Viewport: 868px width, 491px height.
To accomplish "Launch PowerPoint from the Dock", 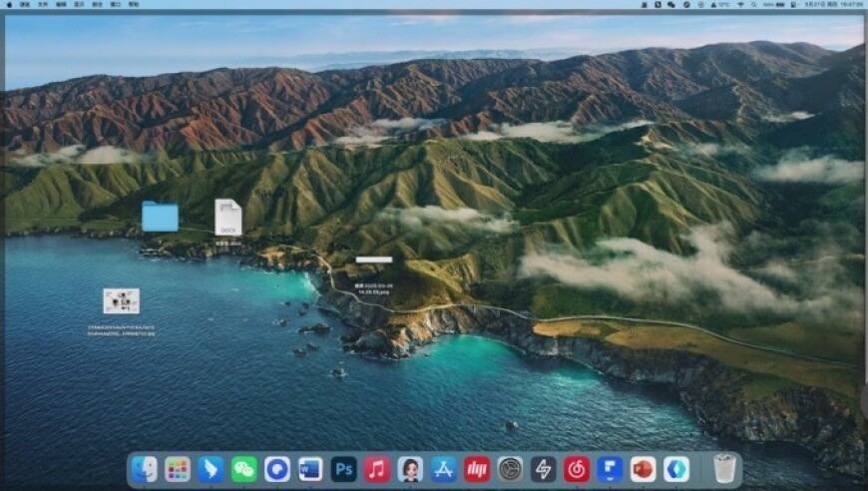I will click(643, 469).
